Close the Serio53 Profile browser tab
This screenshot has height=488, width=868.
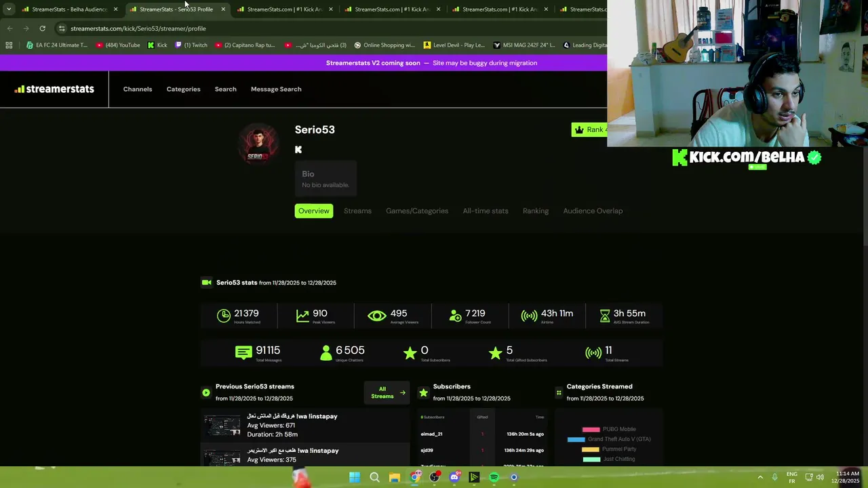click(x=223, y=9)
